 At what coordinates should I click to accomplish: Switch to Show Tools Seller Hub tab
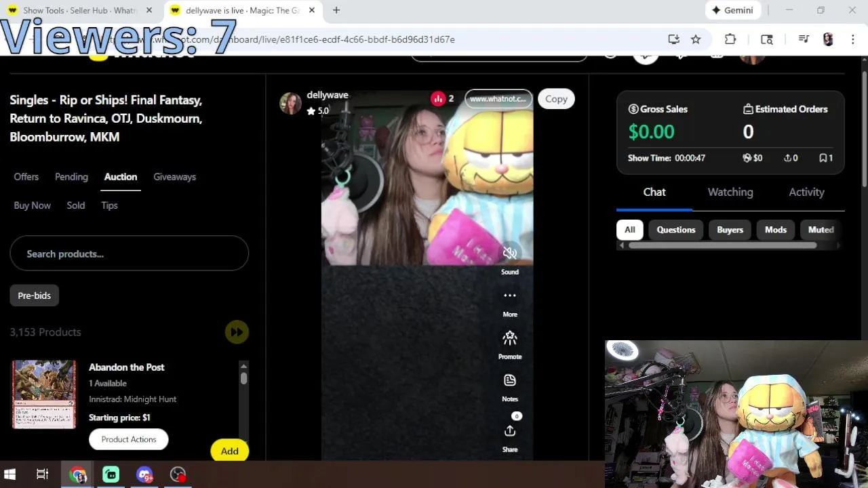tap(80, 10)
